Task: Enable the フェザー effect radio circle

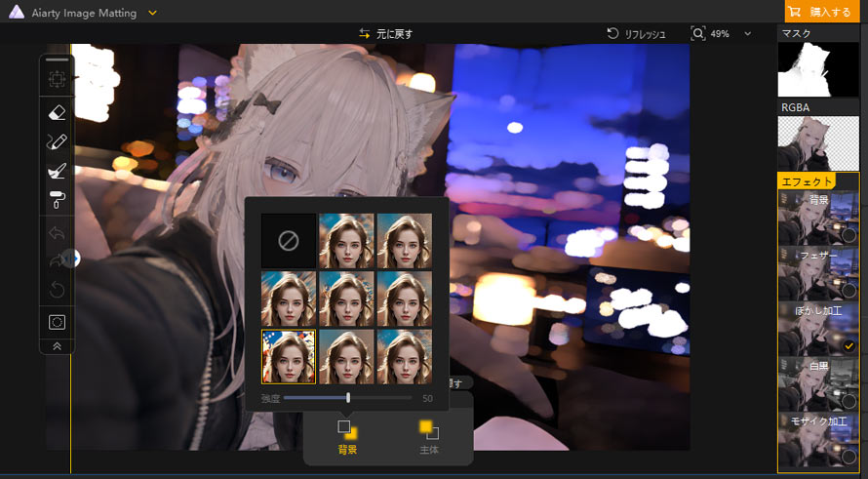Action: point(848,290)
